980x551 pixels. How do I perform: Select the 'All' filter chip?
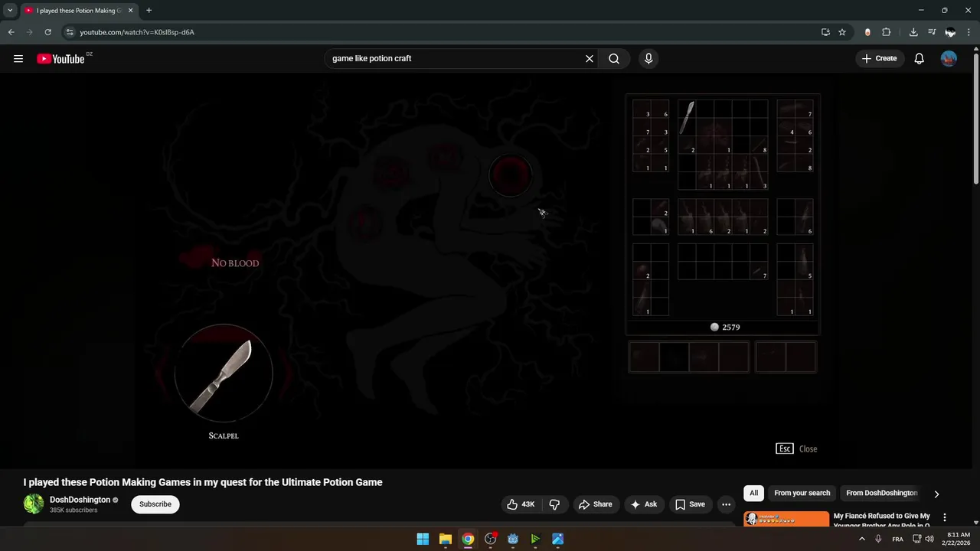(754, 494)
